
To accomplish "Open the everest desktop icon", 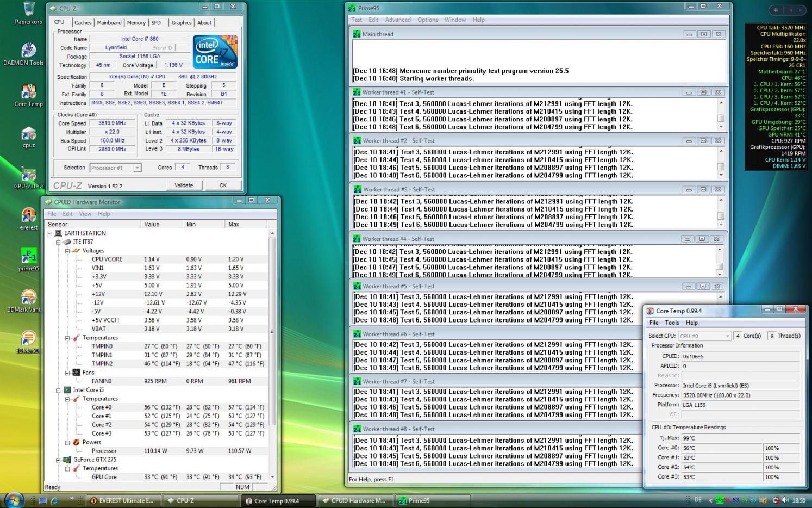I will point(28,219).
